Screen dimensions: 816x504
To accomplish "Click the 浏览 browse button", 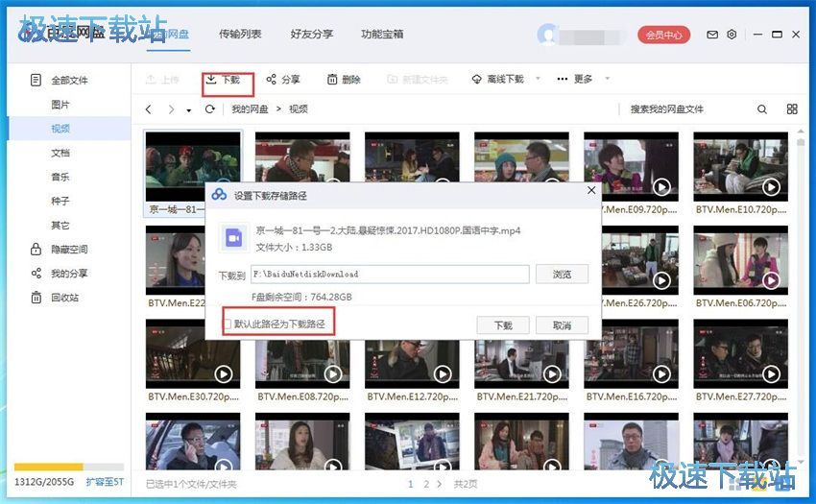I will pos(562,275).
